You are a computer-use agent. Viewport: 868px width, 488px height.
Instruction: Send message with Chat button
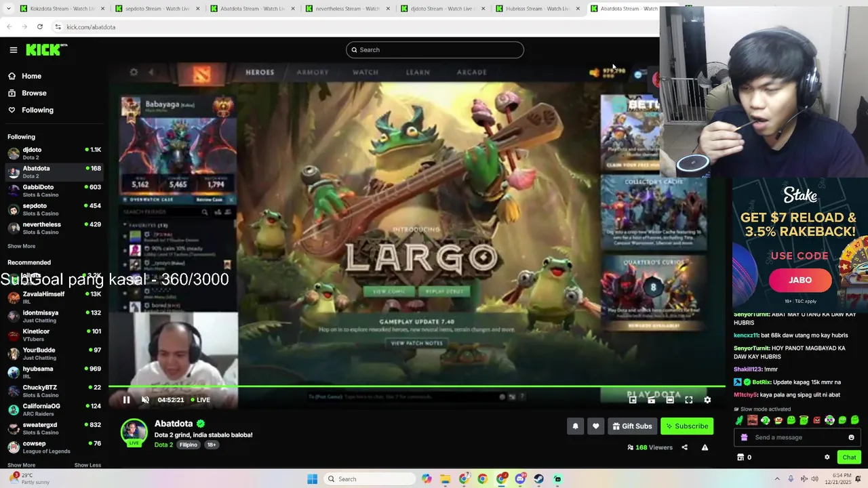coord(849,457)
